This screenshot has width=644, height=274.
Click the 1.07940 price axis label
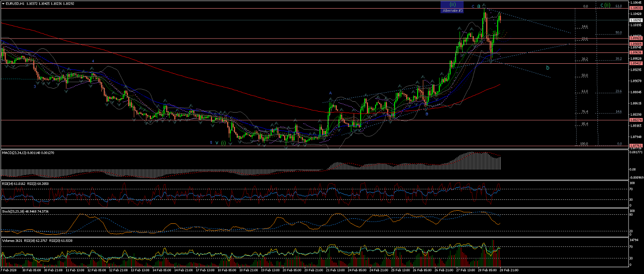[636, 137]
